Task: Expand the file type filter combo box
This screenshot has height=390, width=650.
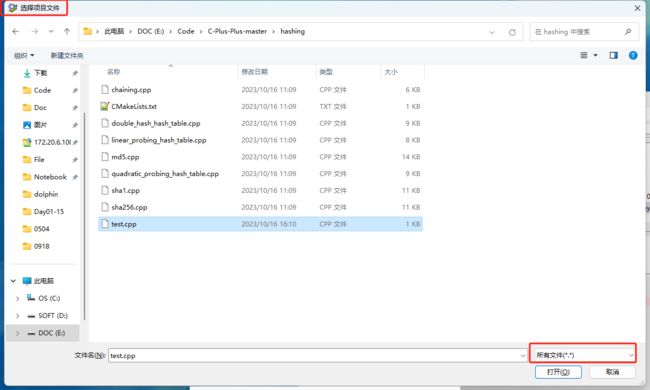Action: 583,355
